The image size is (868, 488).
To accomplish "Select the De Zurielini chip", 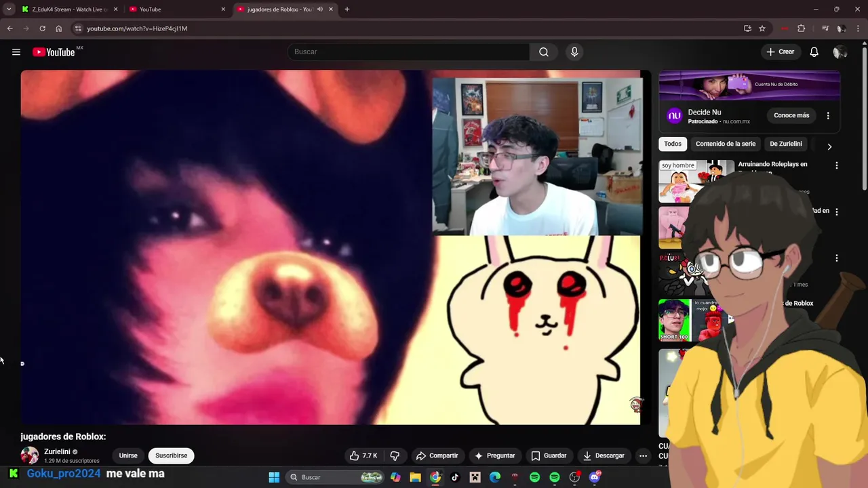I will click(786, 144).
